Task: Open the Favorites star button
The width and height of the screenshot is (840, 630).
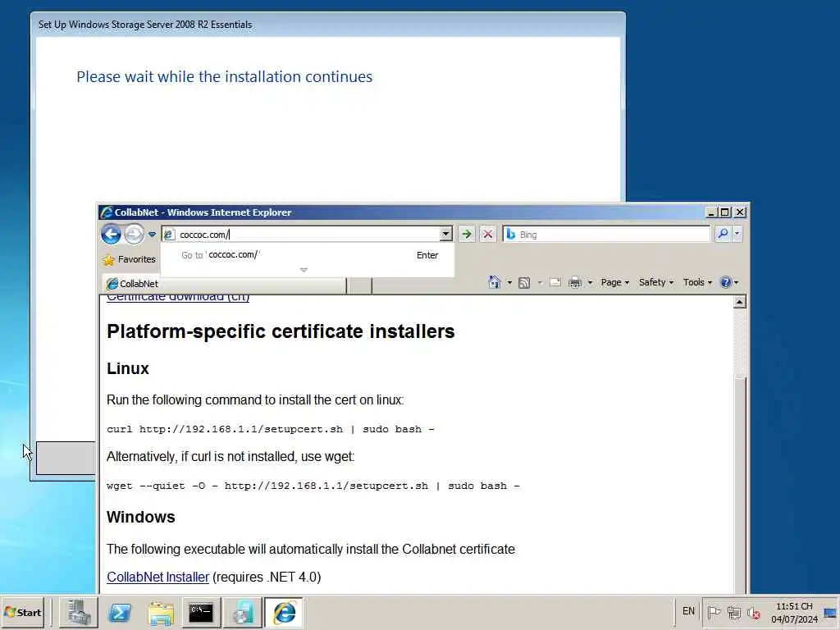Action: point(129,259)
